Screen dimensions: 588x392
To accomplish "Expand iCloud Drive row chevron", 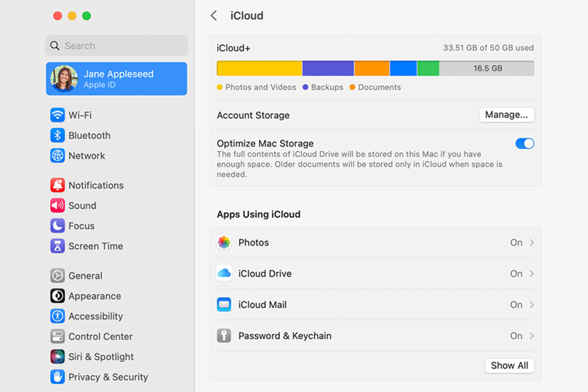I will [532, 273].
